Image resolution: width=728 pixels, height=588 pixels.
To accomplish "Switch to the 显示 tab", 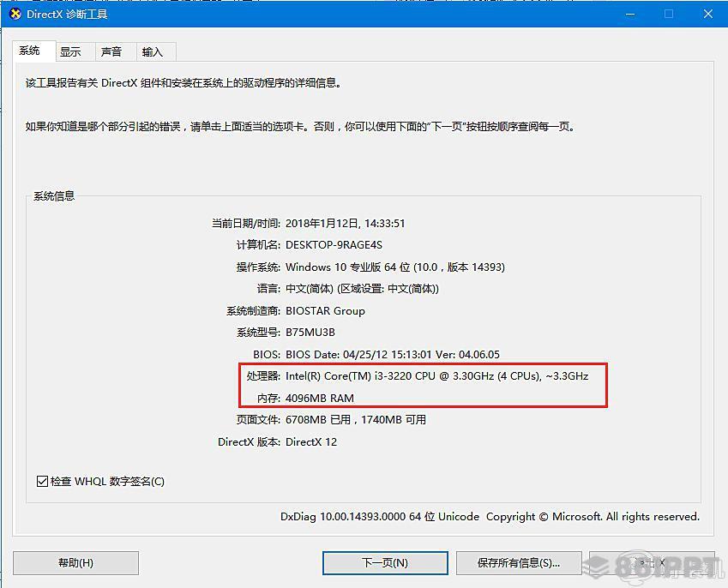I will (x=70, y=51).
